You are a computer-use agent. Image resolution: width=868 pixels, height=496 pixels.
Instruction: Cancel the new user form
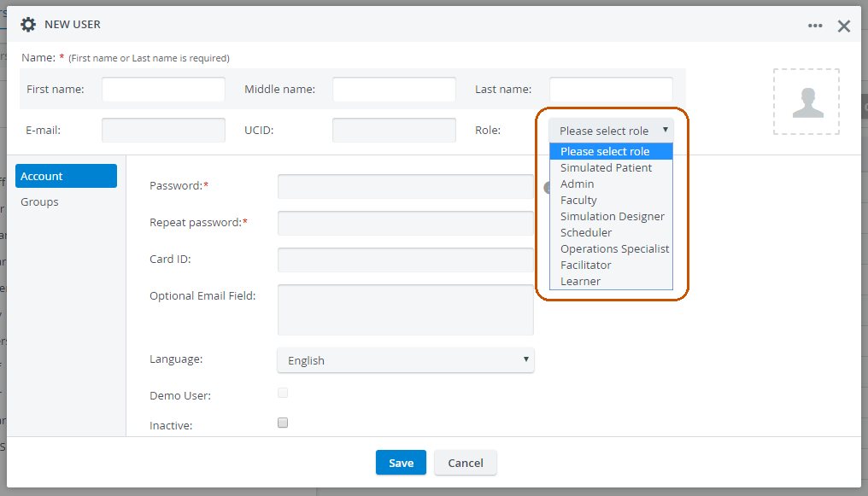[x=466, y=462]
